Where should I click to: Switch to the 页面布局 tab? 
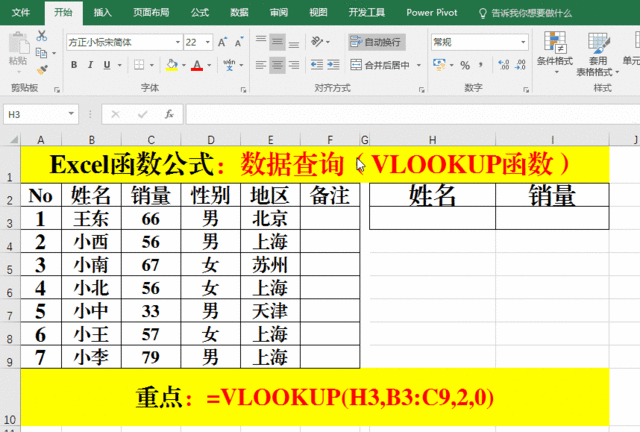pos(151,12)
